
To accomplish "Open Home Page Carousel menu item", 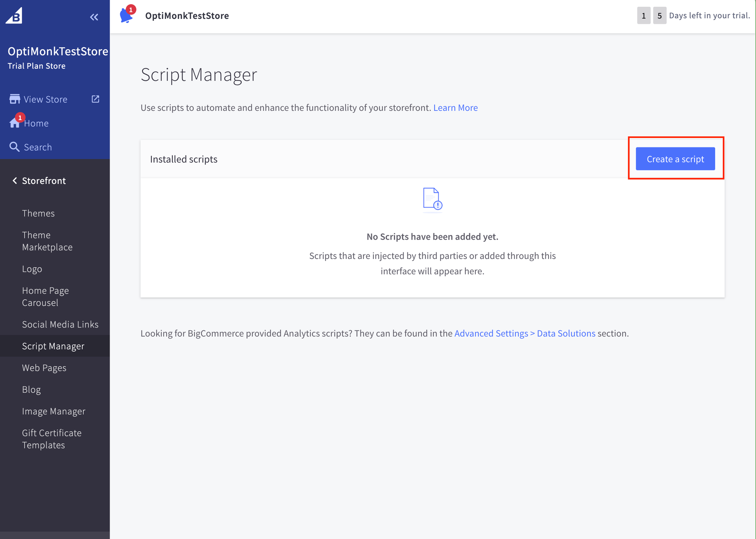I will point(45,297).
